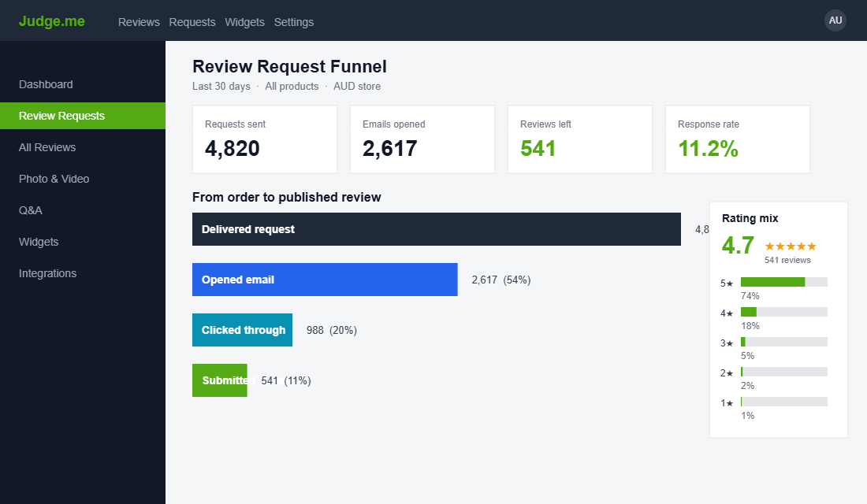Click the 5-star rating bar

784,282
